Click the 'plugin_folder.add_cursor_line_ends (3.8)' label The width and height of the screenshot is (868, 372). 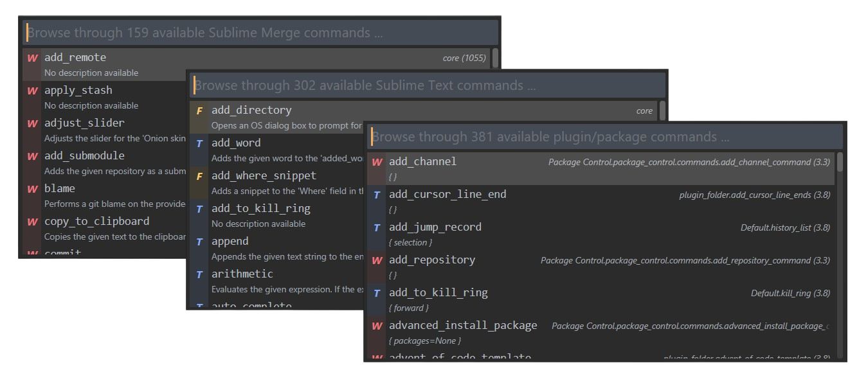[754, 195]
